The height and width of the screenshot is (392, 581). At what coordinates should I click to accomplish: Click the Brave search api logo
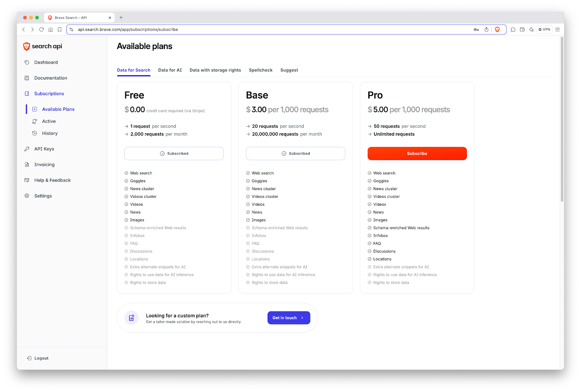42,46
